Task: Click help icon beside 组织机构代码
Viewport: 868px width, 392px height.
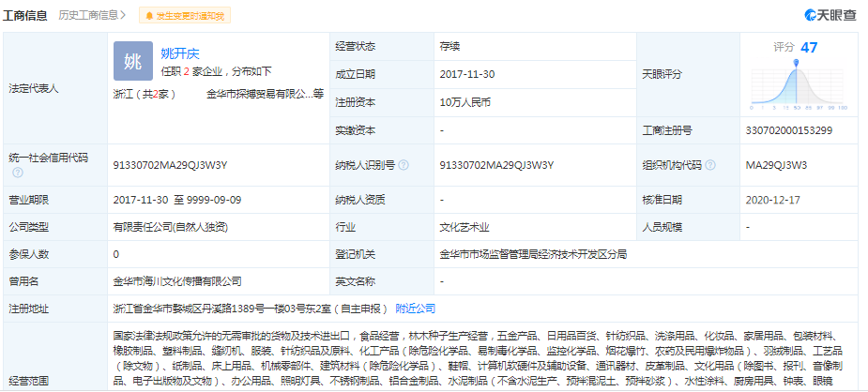Action: click(x=710, y=165)
